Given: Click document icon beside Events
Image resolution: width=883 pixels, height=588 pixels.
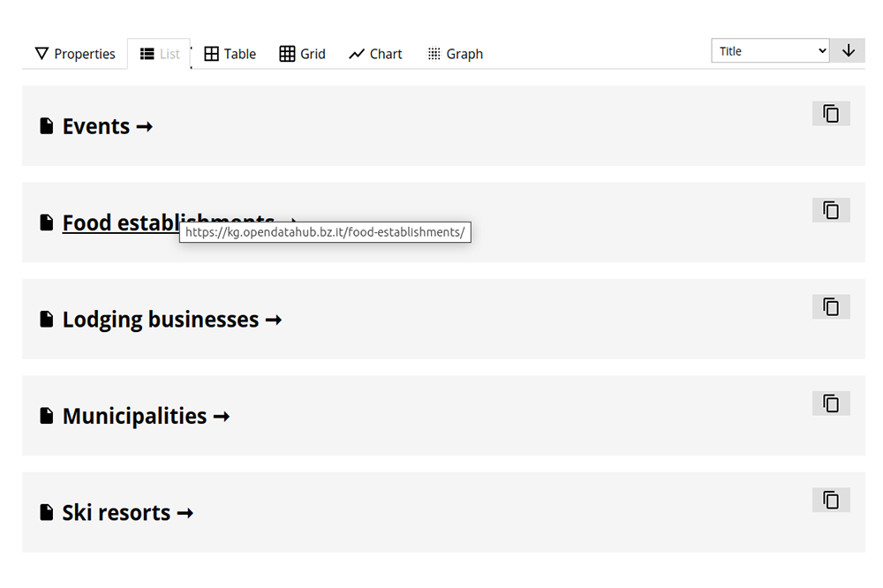Looking at the screenshot, I should tap(47, 126).
